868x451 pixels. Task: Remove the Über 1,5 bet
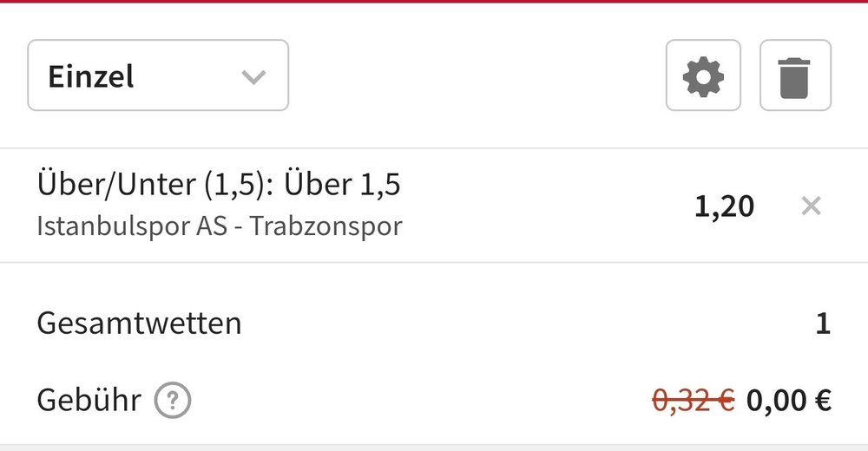pyautogui.click(x=811, y=206)
